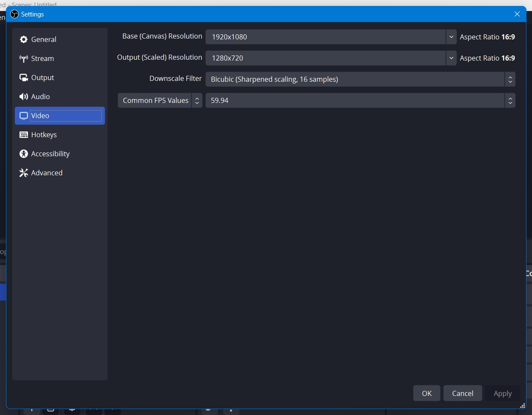Expand the Base Canvas Resolution dropdown
Viewport: 532px width, 415px height.
point(451,37)
